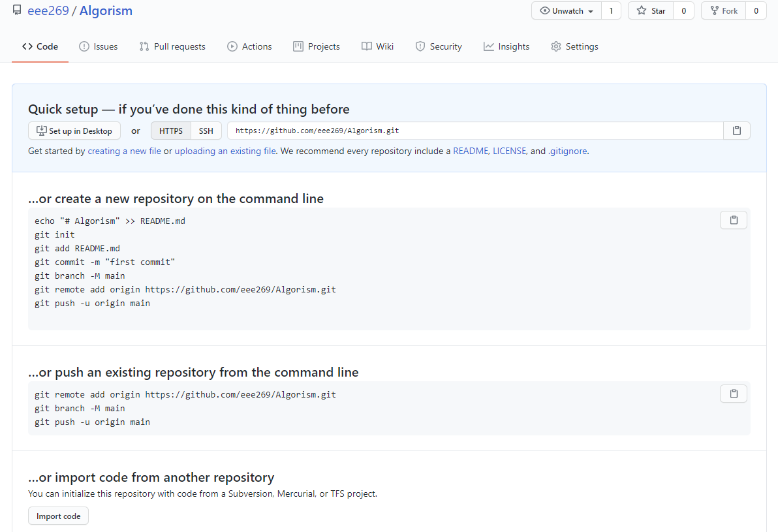Open repository Settings tab
This screenshot has width=778, height=532.
point(574,46)
